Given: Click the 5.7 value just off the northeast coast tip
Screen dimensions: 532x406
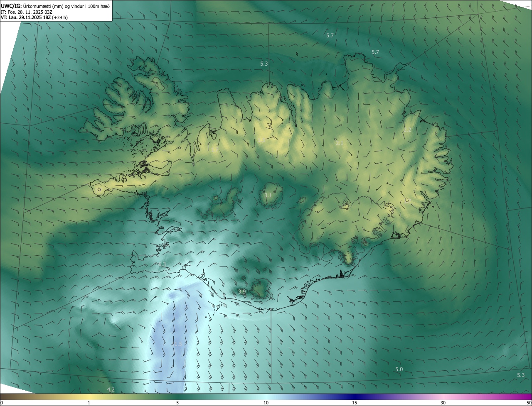Looking at the screenshot, I should [x=375, y=52].
